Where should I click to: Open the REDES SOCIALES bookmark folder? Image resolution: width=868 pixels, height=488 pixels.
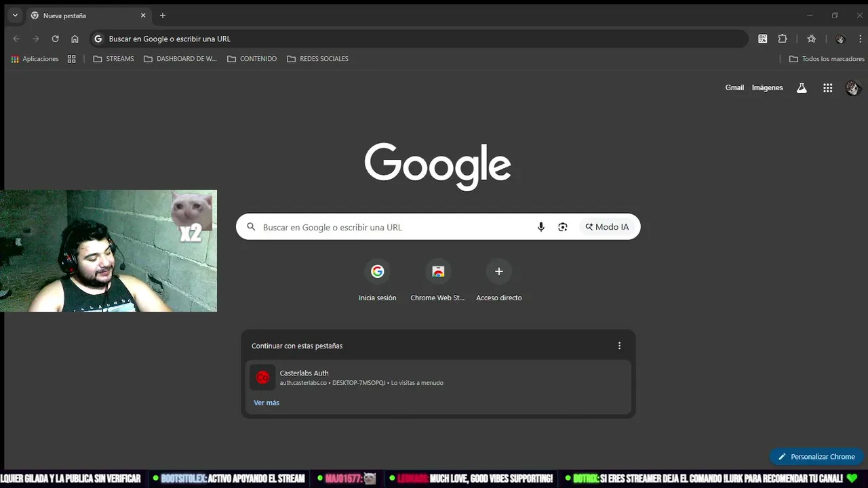(x=317, y=59)
